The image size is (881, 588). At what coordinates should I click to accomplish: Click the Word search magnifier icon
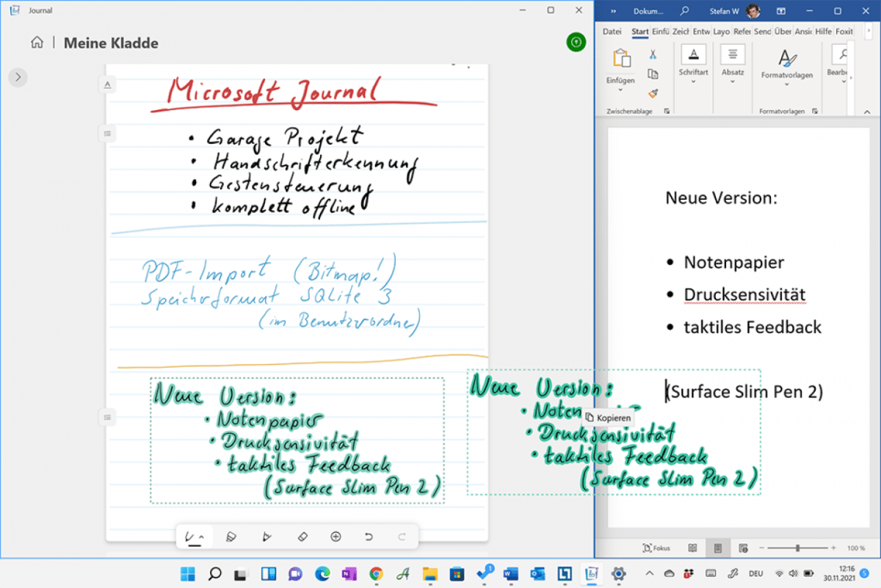(x=684, y=11)
